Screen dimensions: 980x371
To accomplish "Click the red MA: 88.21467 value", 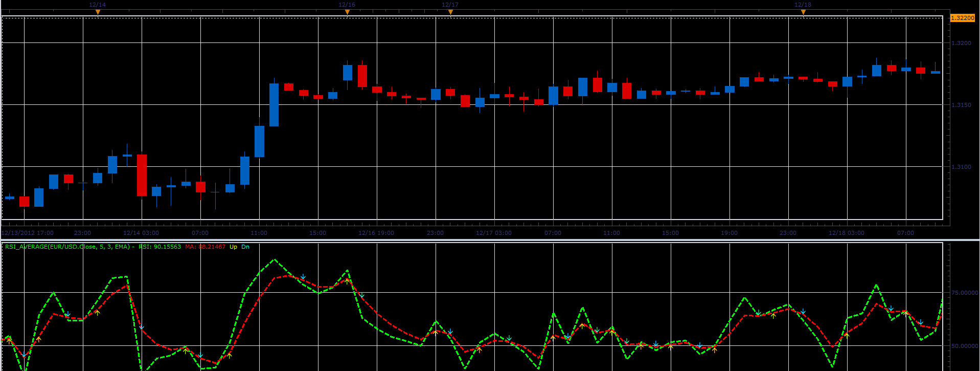I will point(206,247).
